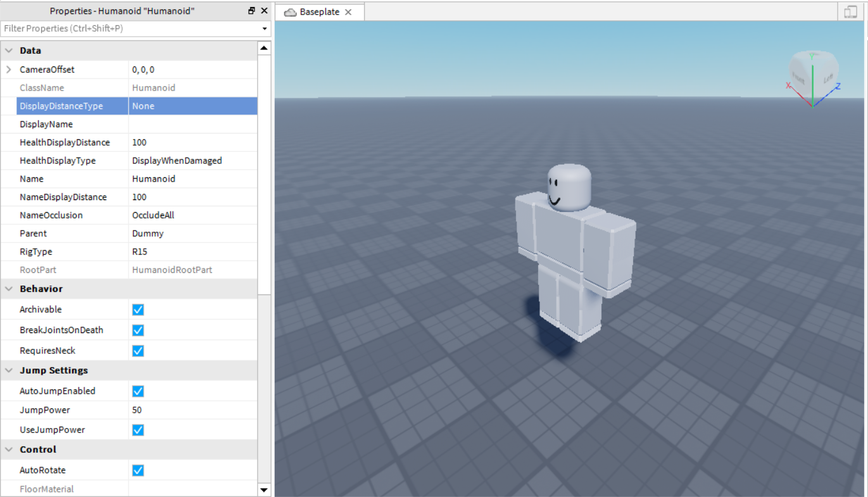The width and height of the screenshot is (868, 497).
Task: Toggle the device emulator icon at viewport top right
Action: 849,11
